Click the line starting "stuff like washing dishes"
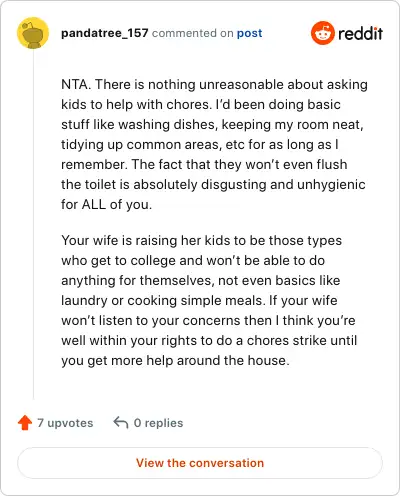400x496 pixels. pos(212,125)
